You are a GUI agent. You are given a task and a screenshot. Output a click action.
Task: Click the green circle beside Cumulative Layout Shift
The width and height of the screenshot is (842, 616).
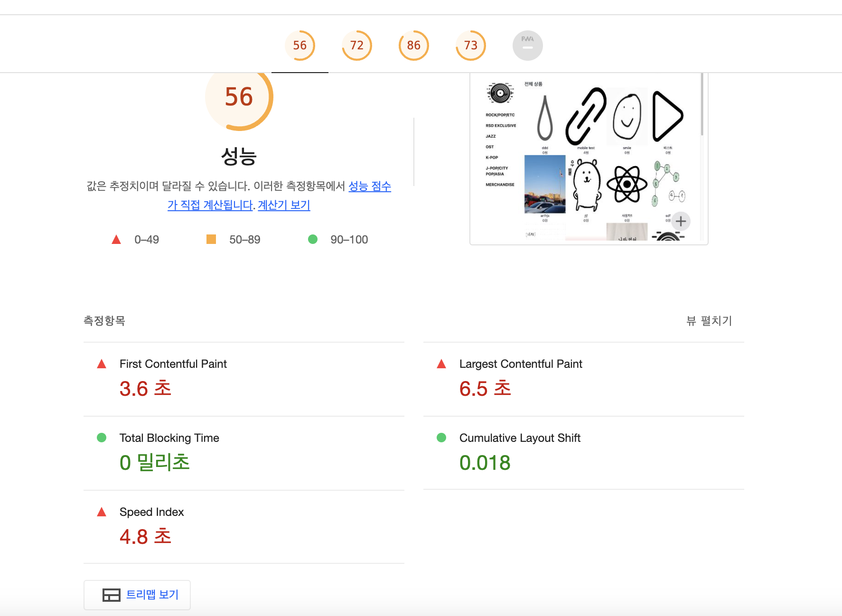click(441, 438)
